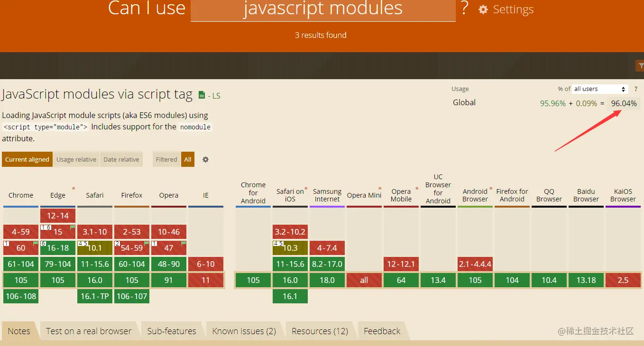Screen dimensions: 644x346
Task: Click Safari 16.1-TP version cell
Action: [x=95, y=296]
